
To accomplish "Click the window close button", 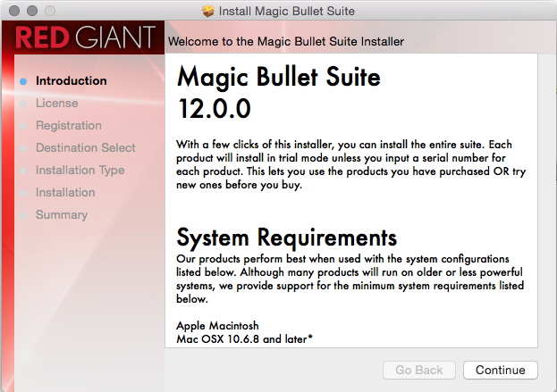I will pos(14,11).
